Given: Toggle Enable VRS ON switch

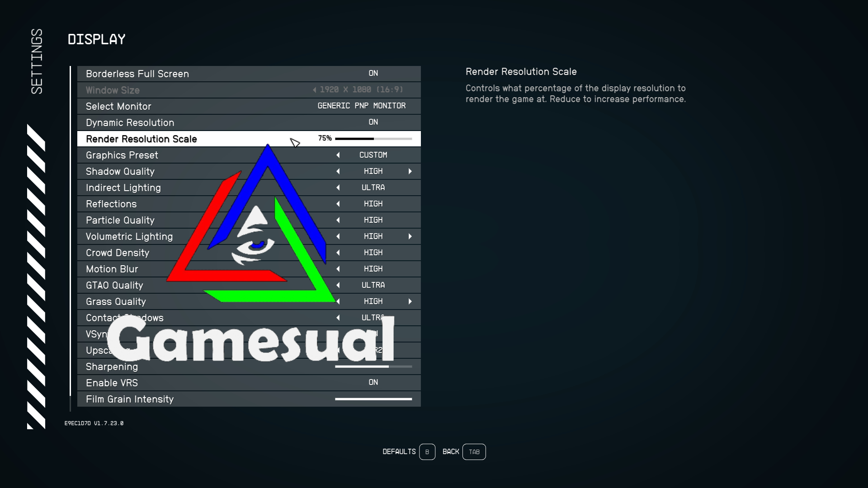Looking at the screenshot, I should tap(374, 383).
